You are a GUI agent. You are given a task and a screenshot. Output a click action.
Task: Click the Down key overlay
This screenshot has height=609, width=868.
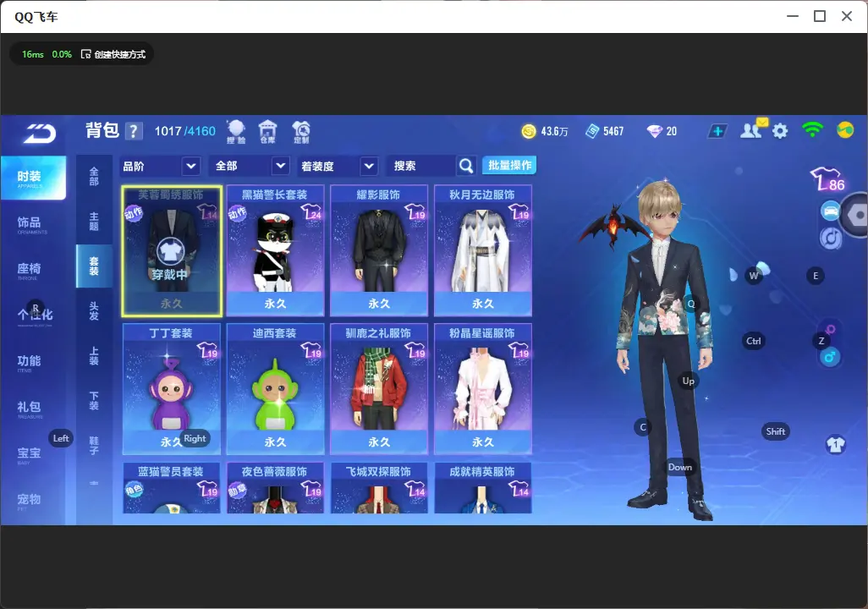tap(680, 467)
